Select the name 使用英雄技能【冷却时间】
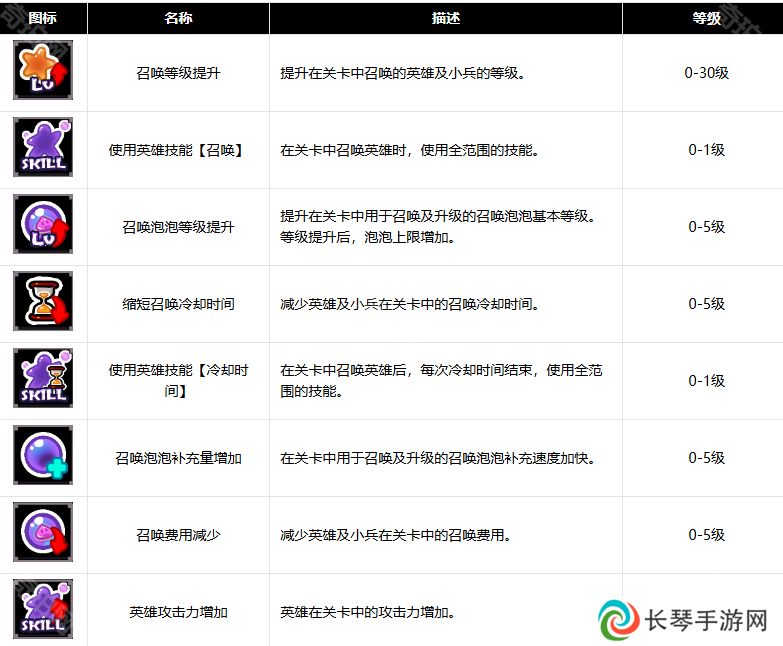 click(178, 380)
